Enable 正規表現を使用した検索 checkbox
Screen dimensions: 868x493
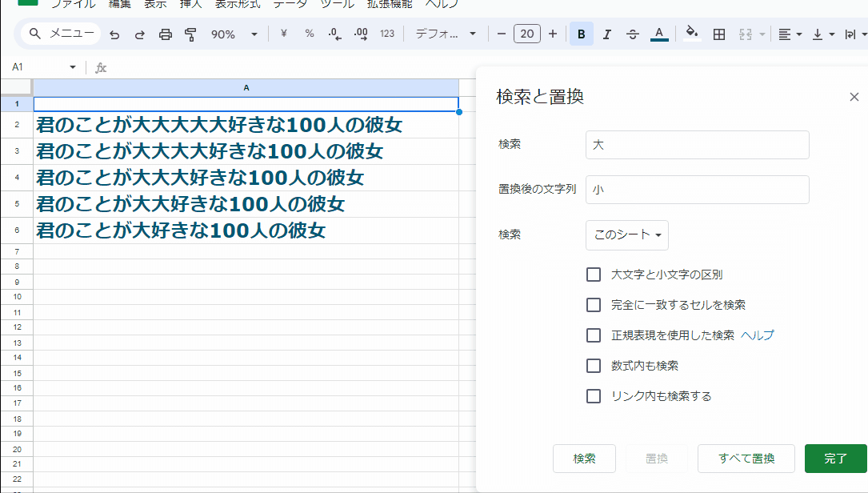tap(594, 335)
